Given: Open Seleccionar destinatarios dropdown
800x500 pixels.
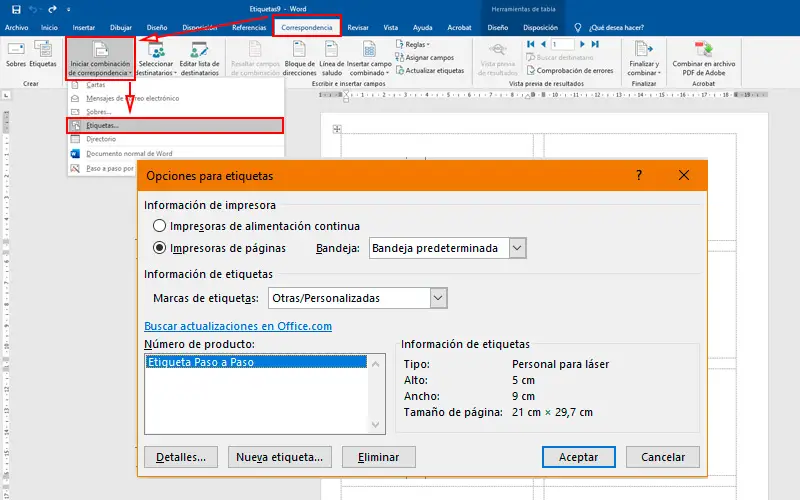Looking at the screenshot, I should pos(156,59).
